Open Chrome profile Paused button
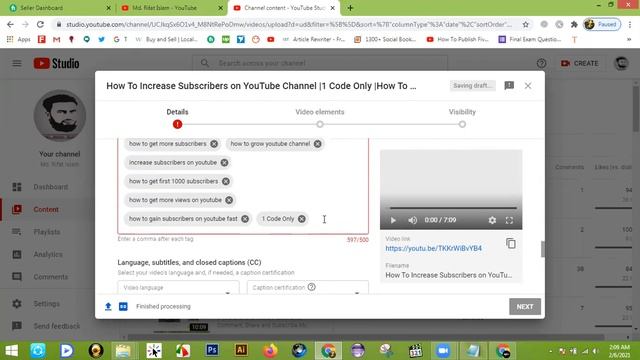Screen dimensions: 640x360 pyautogui.click(x=602, y=24)
